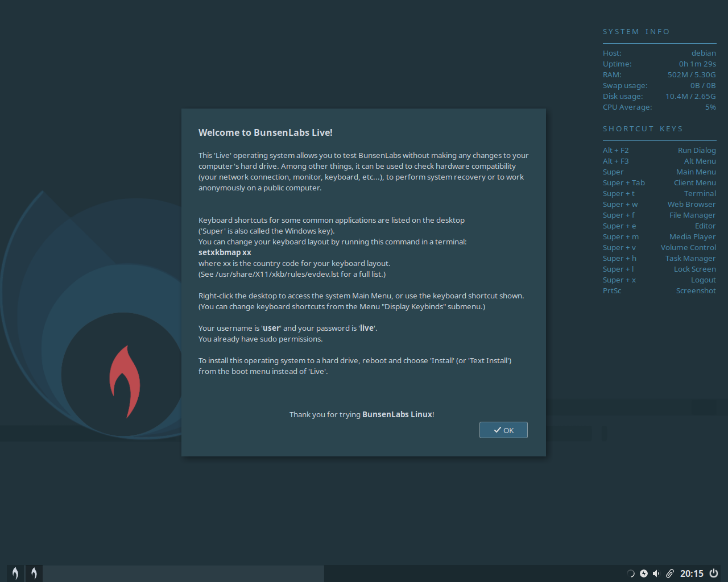Click the 'Client Menu' shortcut label

[x=695, y=183]
